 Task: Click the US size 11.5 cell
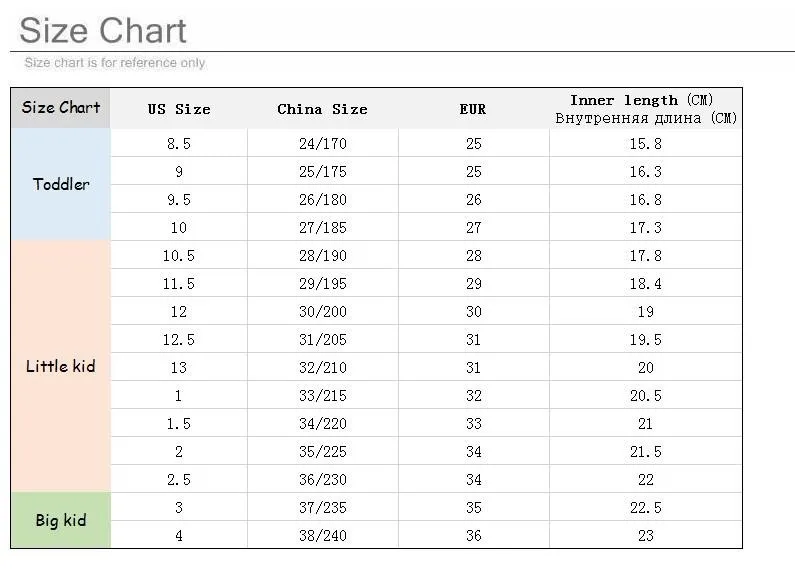(179, 283)
